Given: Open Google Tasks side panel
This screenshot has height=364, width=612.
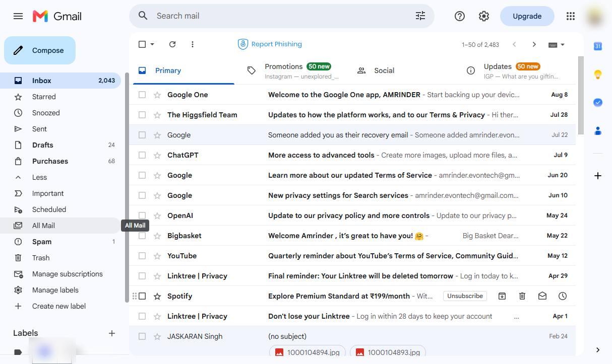Looking at the screenshot, I should coord(598,103).
